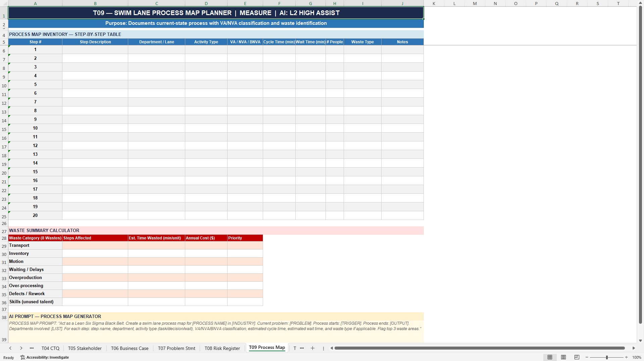Switch to Page Break Preview view

(x=577, y=357)
